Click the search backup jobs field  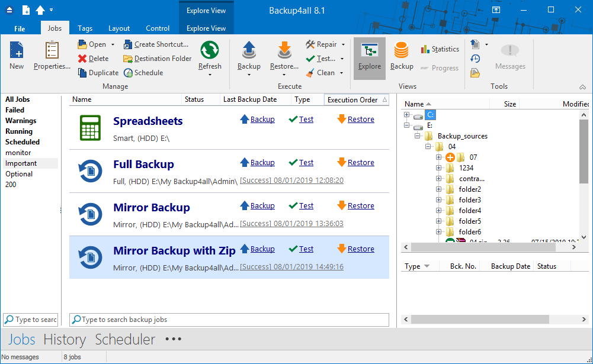pyautogui.click(x=231, y=320)
